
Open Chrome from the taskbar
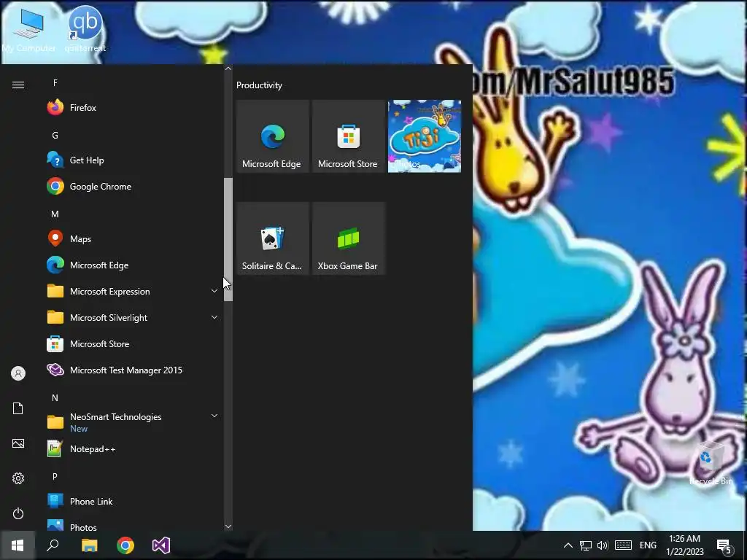[x=125, y=545]
